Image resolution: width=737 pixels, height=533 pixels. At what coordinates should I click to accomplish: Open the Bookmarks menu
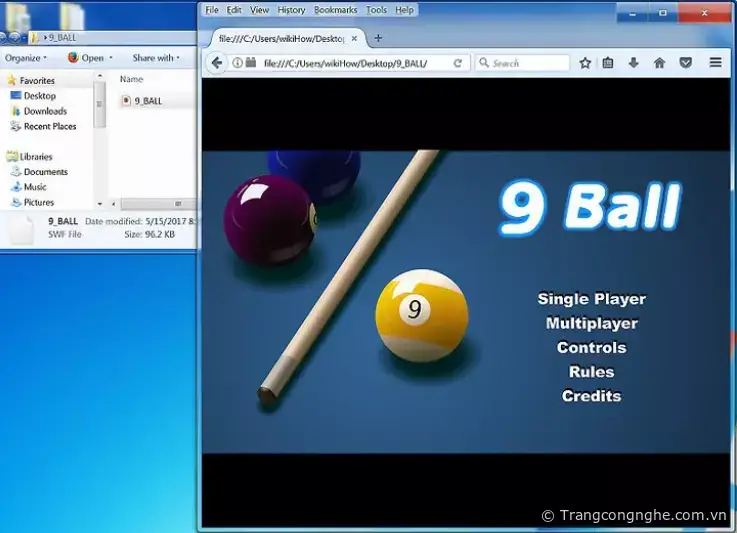point(335,10)
